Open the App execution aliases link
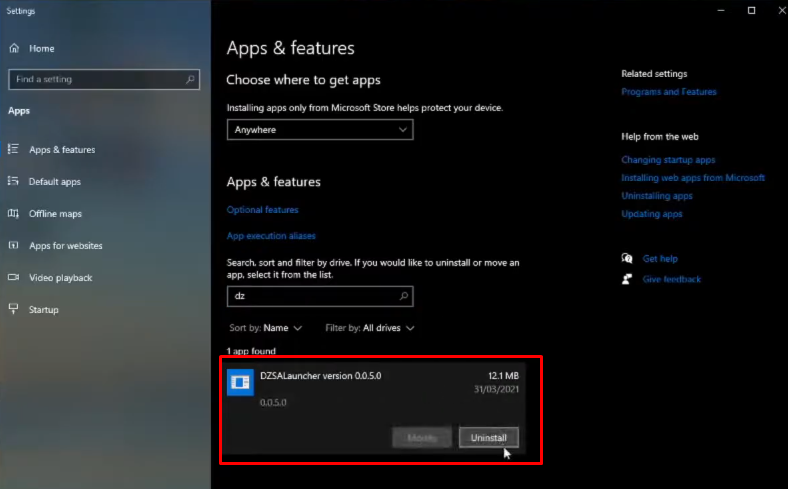 pos(271,236)
